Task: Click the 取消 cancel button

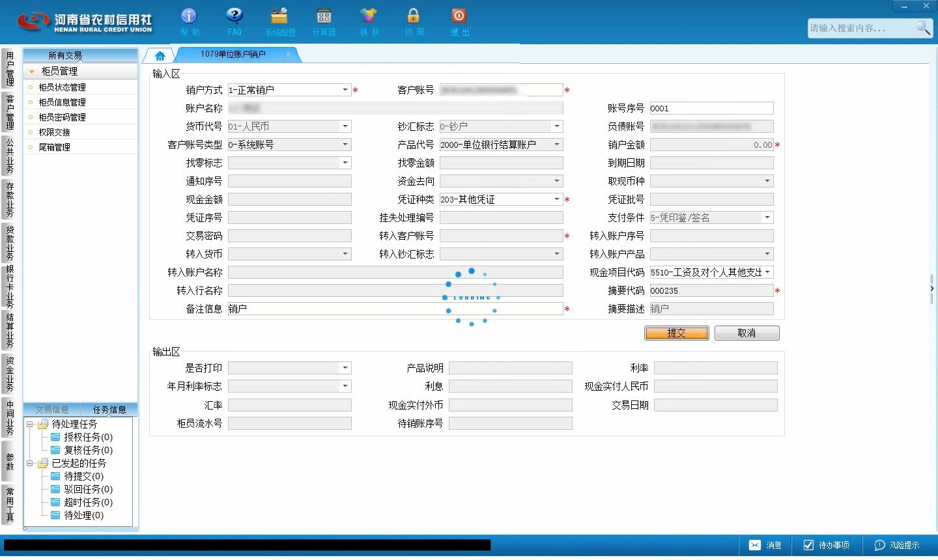Action: tap(746, 333)
